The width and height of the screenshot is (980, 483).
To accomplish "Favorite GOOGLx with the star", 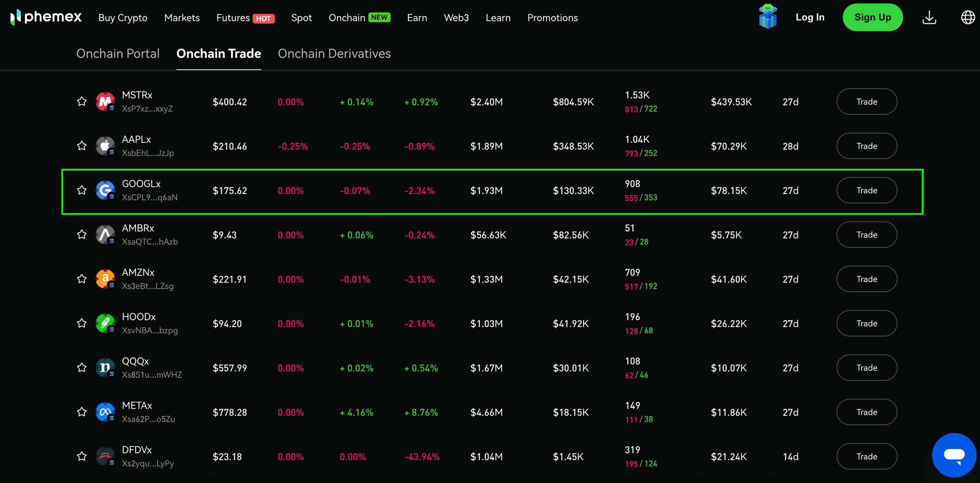I will 82,190.
